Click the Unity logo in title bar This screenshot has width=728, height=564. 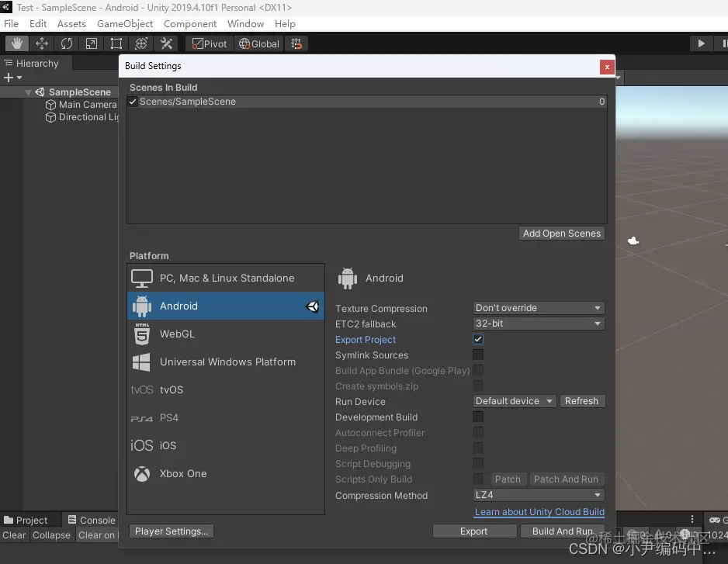point(6,7)
